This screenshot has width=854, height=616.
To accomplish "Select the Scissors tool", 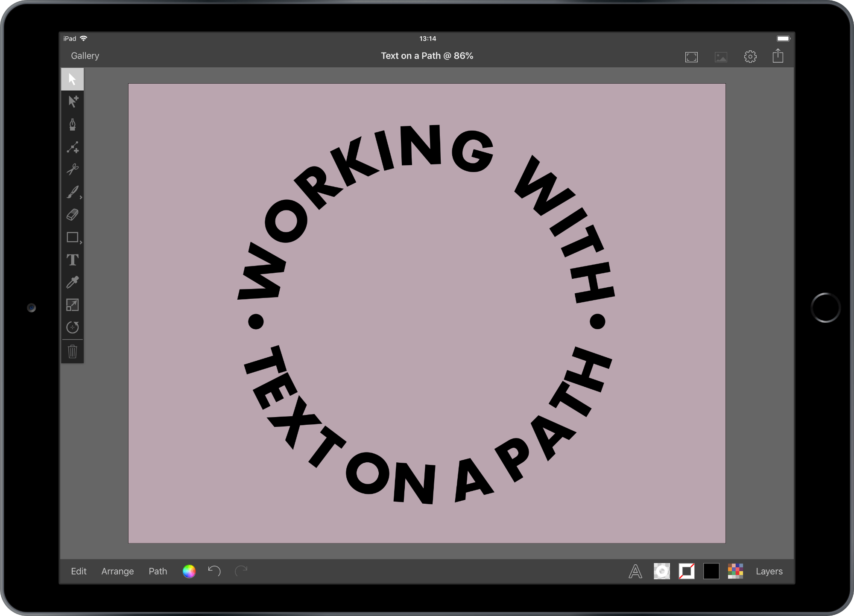I will [x=73, y=169].
